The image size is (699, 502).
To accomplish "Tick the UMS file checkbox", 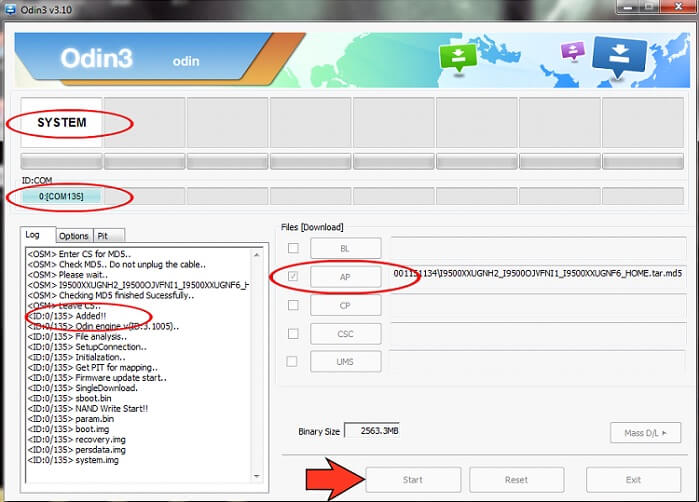I will [292, 361].
